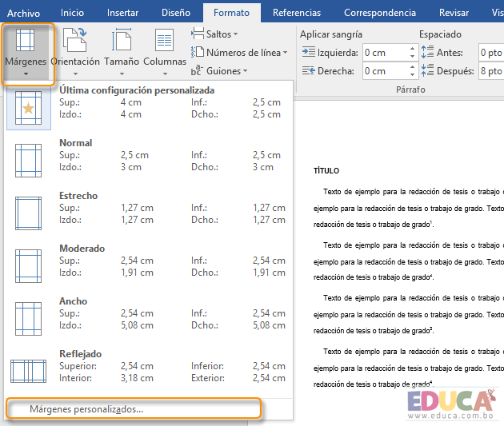Click the left indent Izquierda icon
This screenshot has height=426, width=504.
click(309, 52)
